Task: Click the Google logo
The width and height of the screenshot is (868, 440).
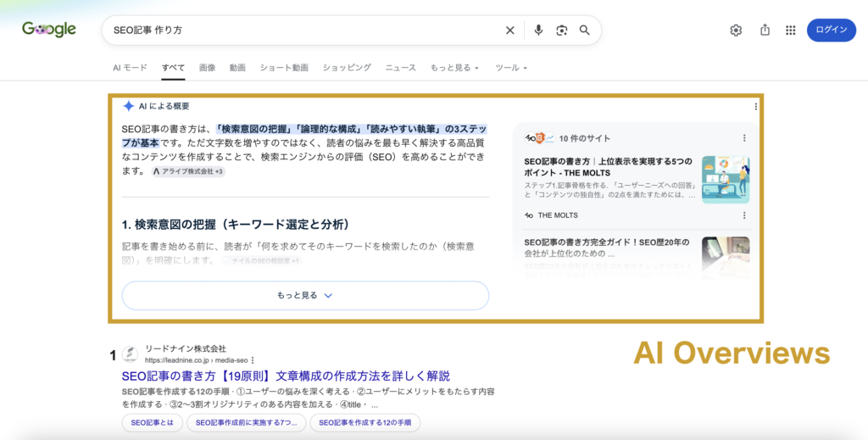Action: (48, 30)
